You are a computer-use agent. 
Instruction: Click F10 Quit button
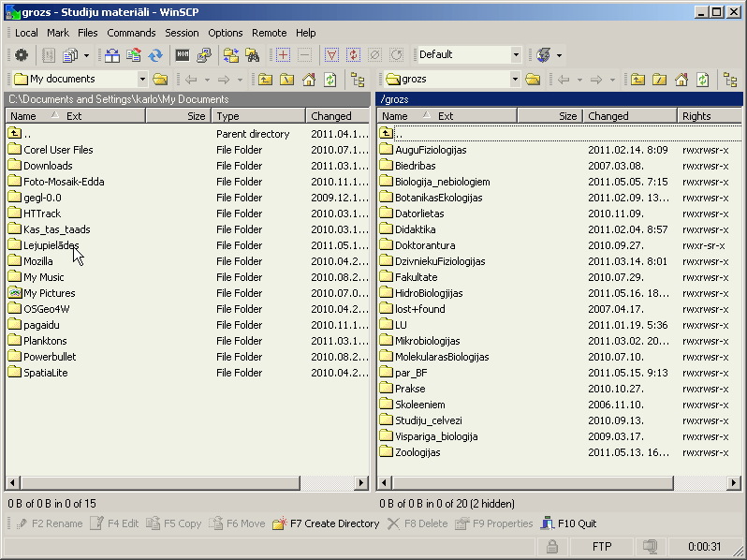pyautogui.click(x=568, y=523)
